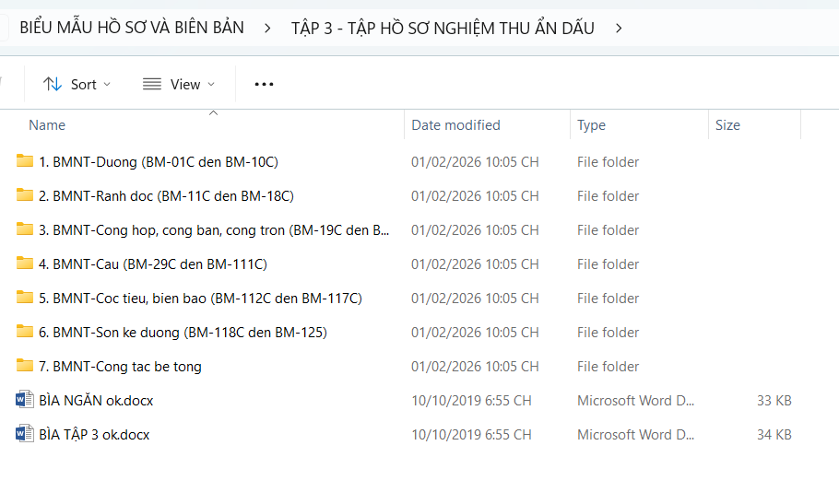Click the folder icon of 1. BMNT-Duong

25,162
